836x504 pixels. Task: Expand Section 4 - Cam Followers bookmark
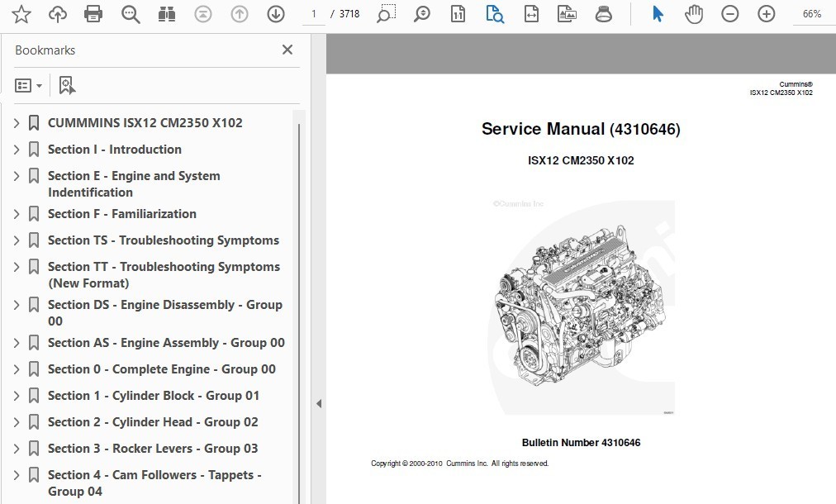click(17, 475)
